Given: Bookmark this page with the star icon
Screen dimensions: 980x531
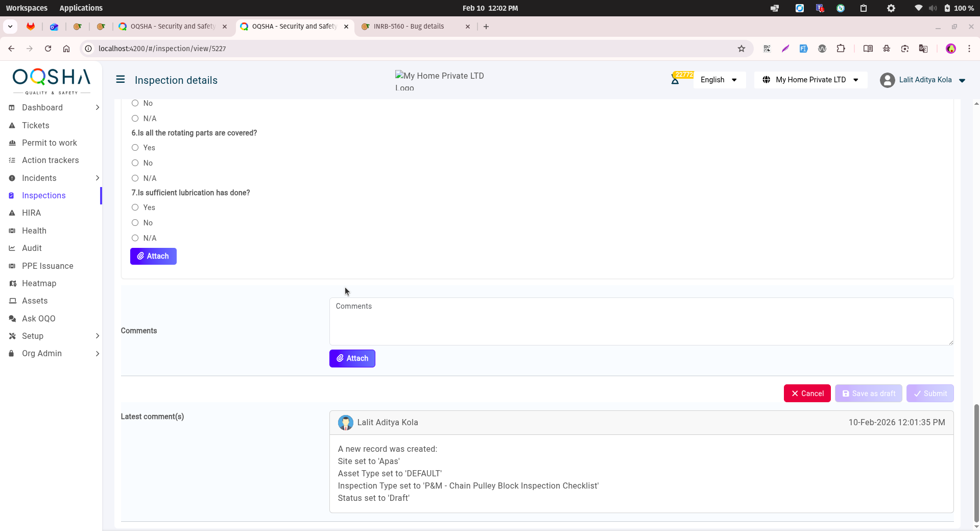Looking at the screenshot, I should coord(742,49).
